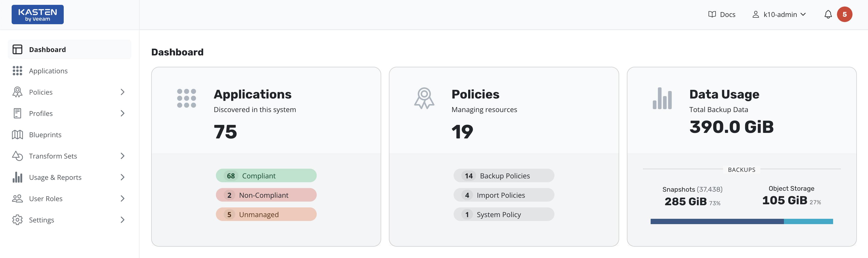868x258 pixels.
Task: Click the Docs book icon
Action: tap(712, 15)
